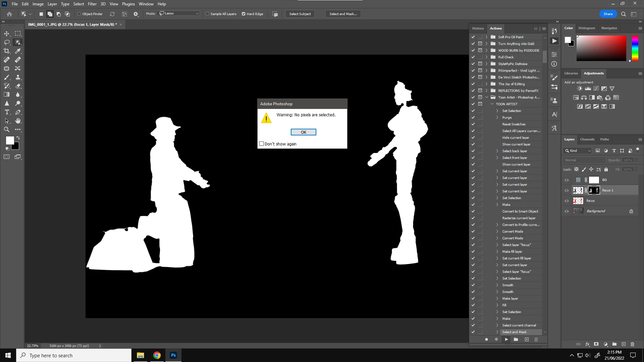
Task: Select the Lasso tool in toolbar
Action: pyautogui.click(x=6, y=42)
